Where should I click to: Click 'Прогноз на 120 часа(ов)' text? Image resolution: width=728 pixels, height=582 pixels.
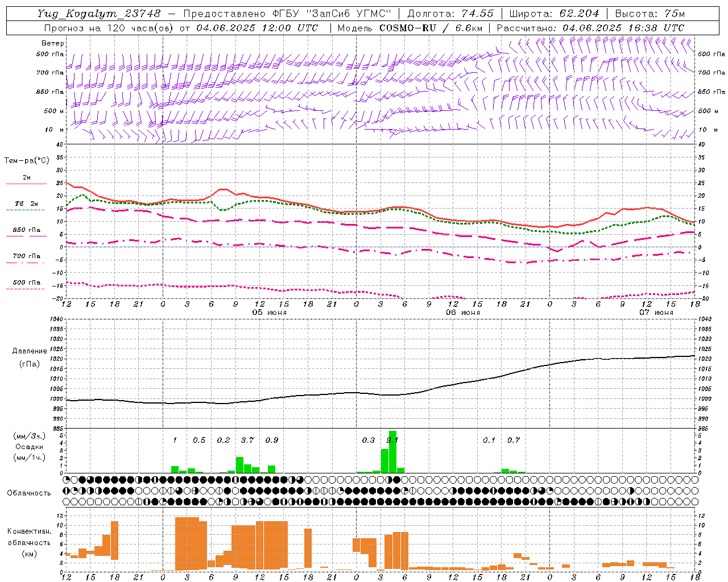tap(110, 28)
